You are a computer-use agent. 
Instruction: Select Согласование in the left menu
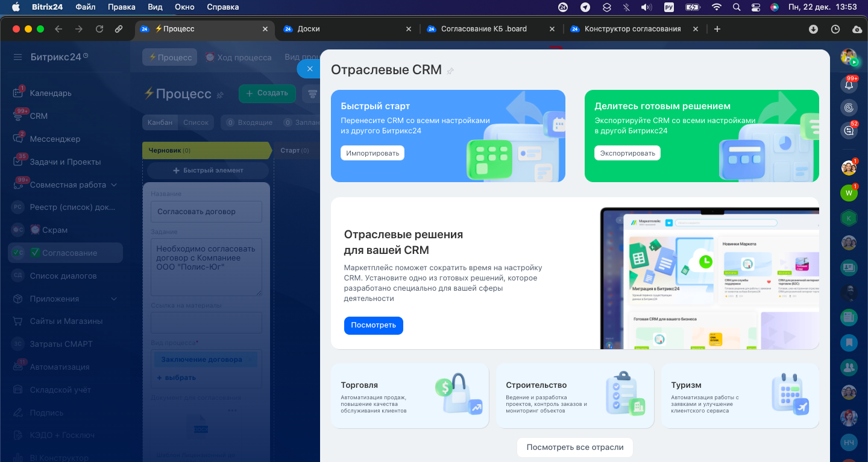click(x=65, y=253)
